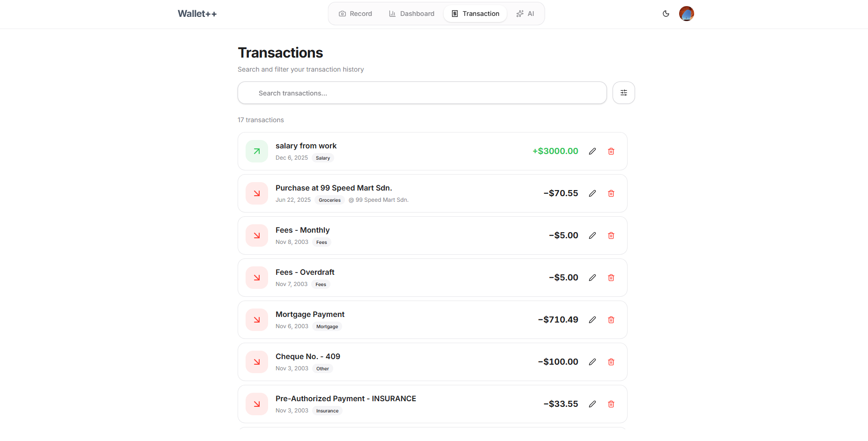Edit the Mortgage Payment transaction

click(592, 320)
